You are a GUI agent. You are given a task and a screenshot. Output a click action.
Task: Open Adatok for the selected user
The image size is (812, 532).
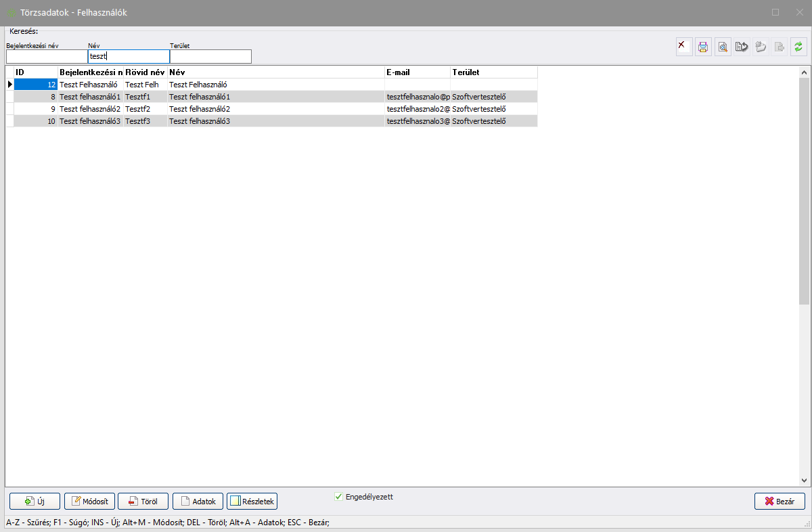point(198,501)
